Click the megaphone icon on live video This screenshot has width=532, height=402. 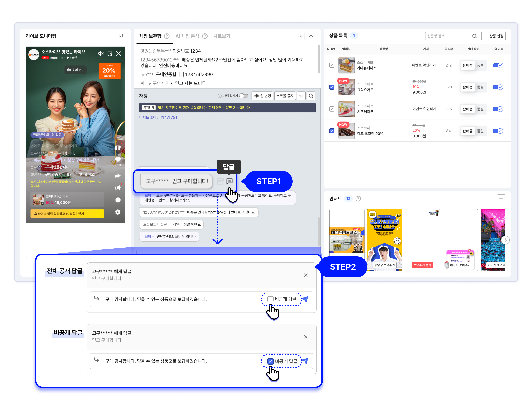[x=118, y=188]
